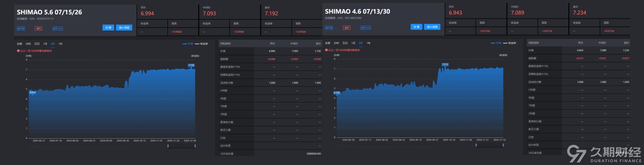This screenshot has width=644, height=165.
Task: Click bid price 6.994 in SHIMAO 5.6 header
Action: [147, 14]
